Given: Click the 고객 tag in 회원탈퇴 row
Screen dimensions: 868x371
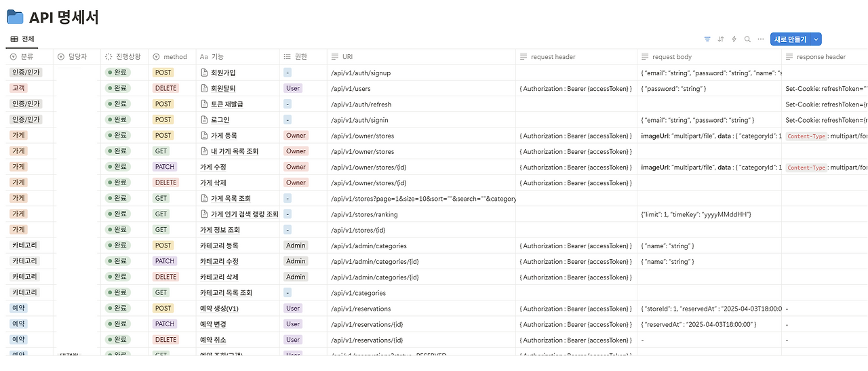Looking at the screenshot, I should (x=18, y=88).
